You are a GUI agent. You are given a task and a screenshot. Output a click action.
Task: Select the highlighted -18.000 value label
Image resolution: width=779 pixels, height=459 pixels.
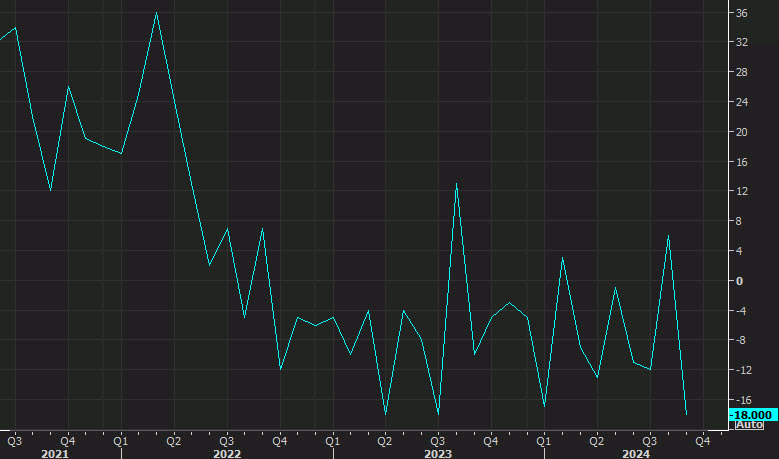pyautogui.click(x=753, y=415)
